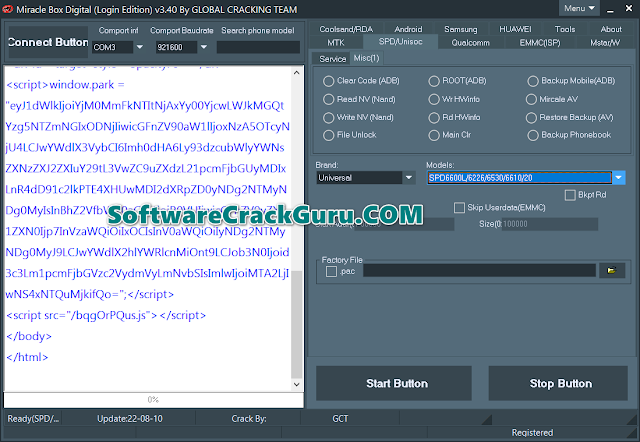Open the Misc(1) sub-tab
The width and height of the screenshot is (640, 442).
coord(367,58)
